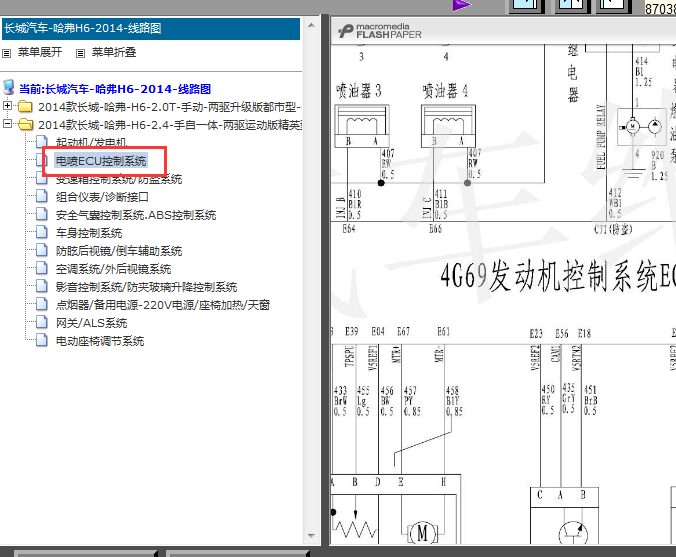
Task: Click the first pane layout icon
Action: point(526,5)
